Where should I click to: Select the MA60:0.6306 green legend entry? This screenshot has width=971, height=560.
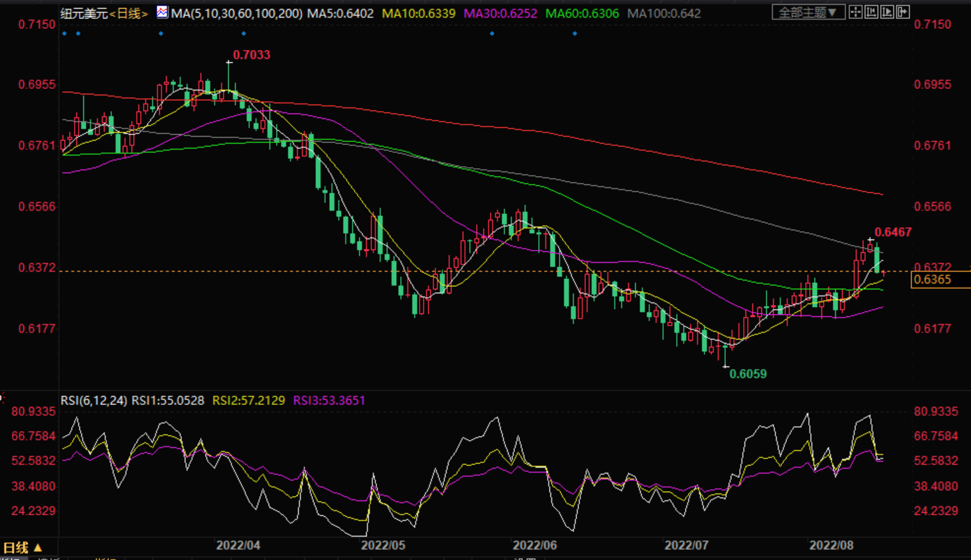tap(582, 13)
